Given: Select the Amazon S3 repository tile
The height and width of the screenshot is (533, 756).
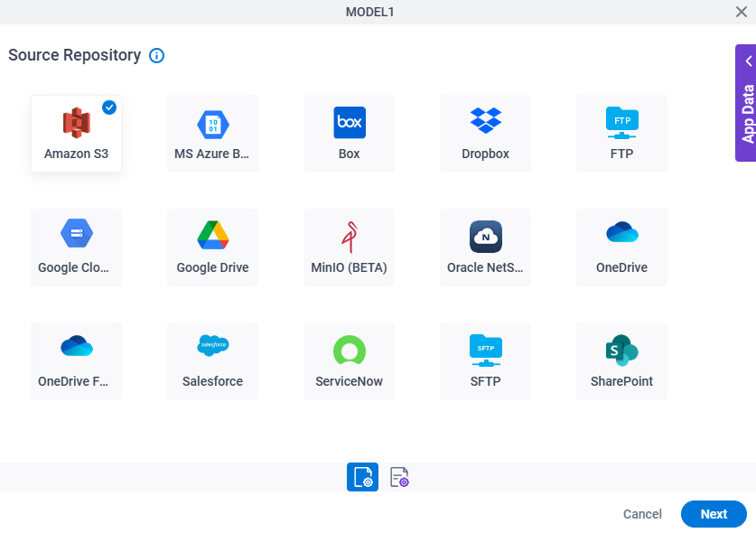Looking at the screenshot, I should [76, 134].
